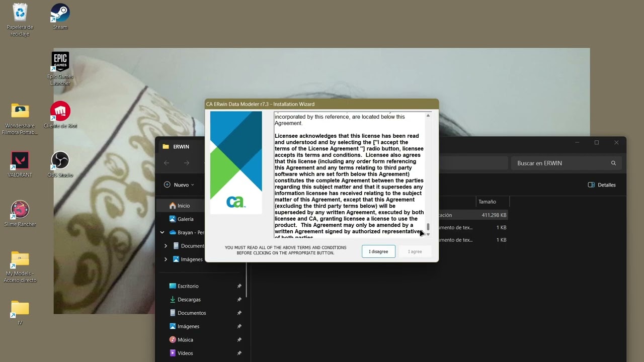Click the I agree button in installer
The height and width of the screenshot is (362, 644).
[415, 251]
